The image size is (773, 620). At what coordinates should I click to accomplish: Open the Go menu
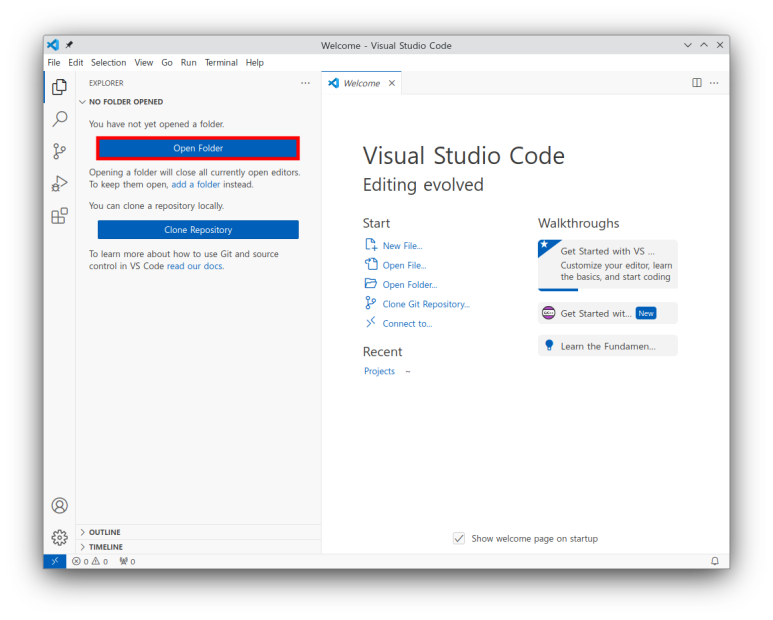[x=167, y=63]
